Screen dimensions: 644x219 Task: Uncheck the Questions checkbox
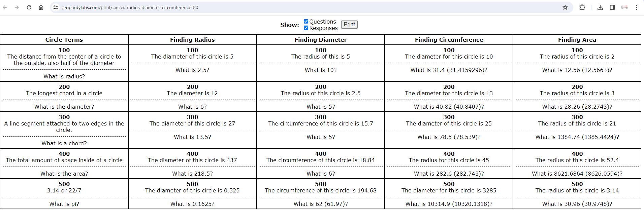point(306,22)
